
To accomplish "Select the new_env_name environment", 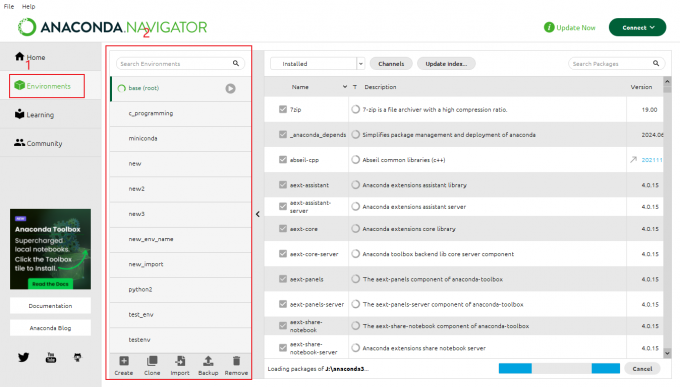I will [x=180, y=239].
